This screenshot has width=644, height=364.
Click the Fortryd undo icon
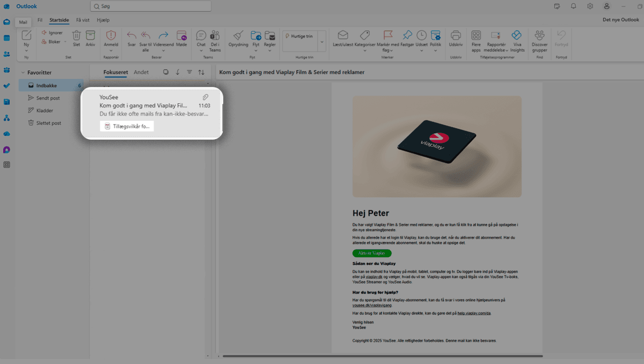[x=561, y=35]
